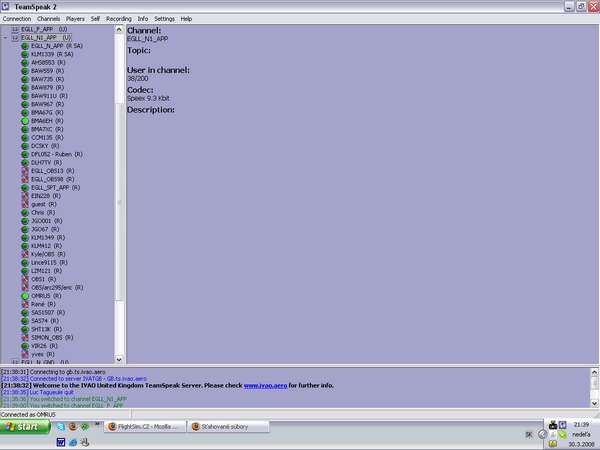Viewport: 600px width, 450px height.
Task: Click the player icon next to KLM1339
Action: [x=25, y=54]
